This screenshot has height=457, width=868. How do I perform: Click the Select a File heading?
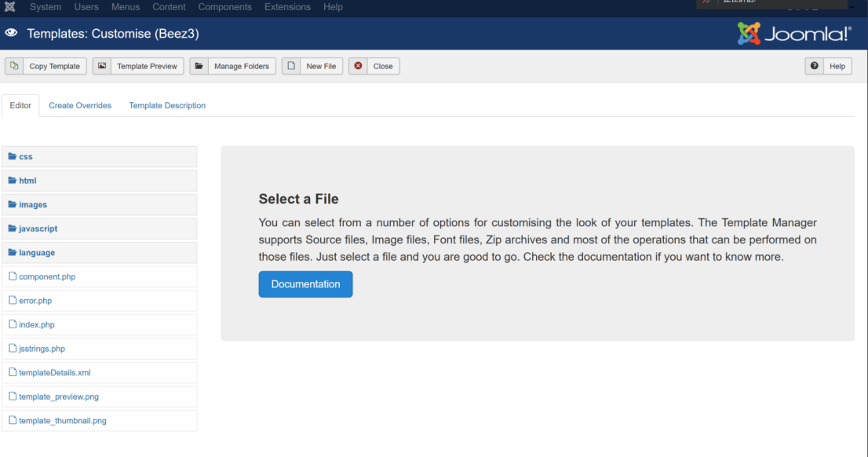(298, 199)
